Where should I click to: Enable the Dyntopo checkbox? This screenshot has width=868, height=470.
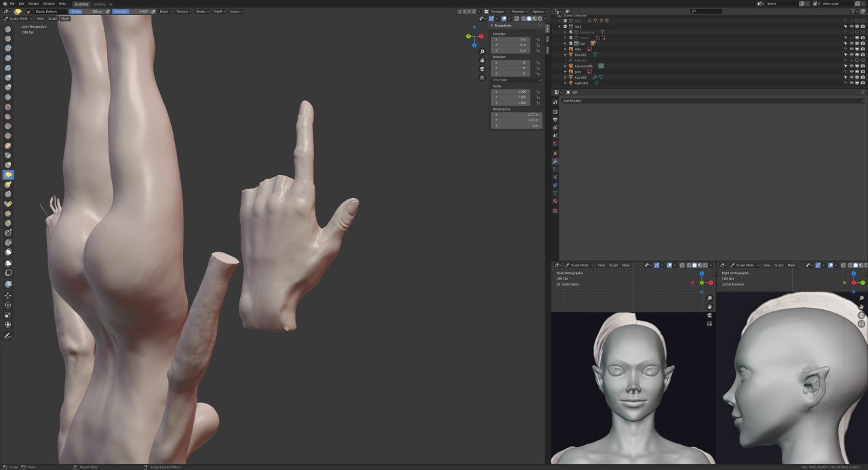pos(486,12)
